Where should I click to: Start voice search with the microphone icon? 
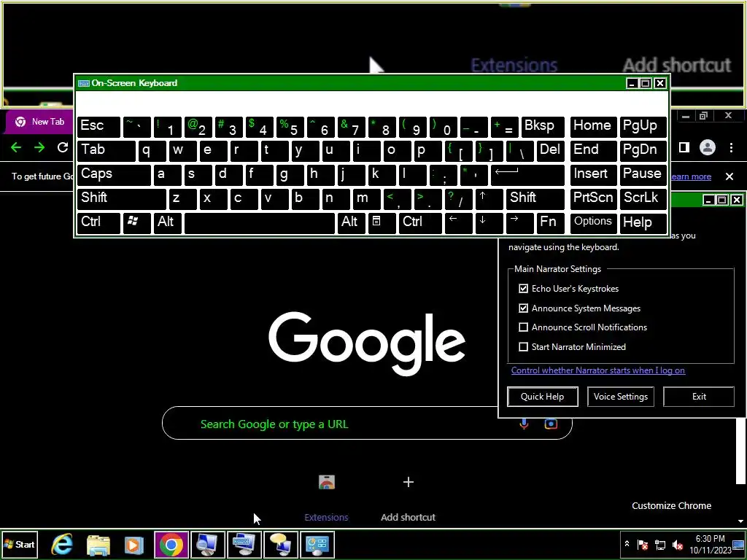coord(524,424)
